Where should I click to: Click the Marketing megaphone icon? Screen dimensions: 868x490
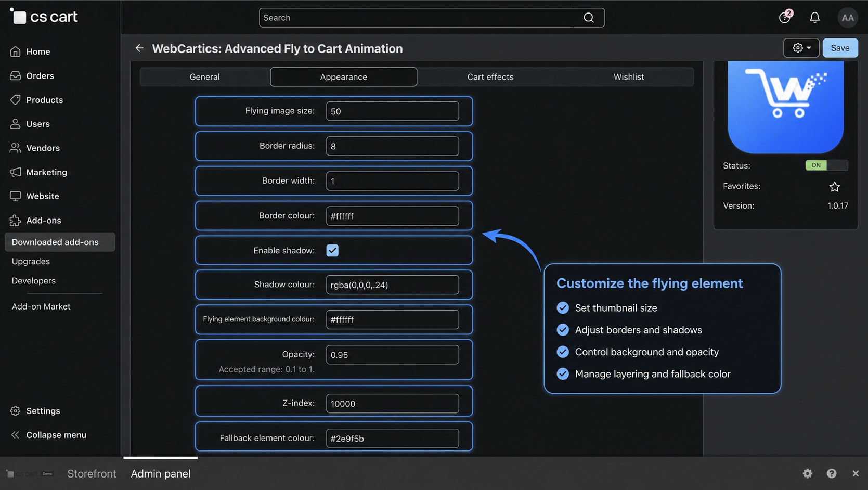(16, 172)
